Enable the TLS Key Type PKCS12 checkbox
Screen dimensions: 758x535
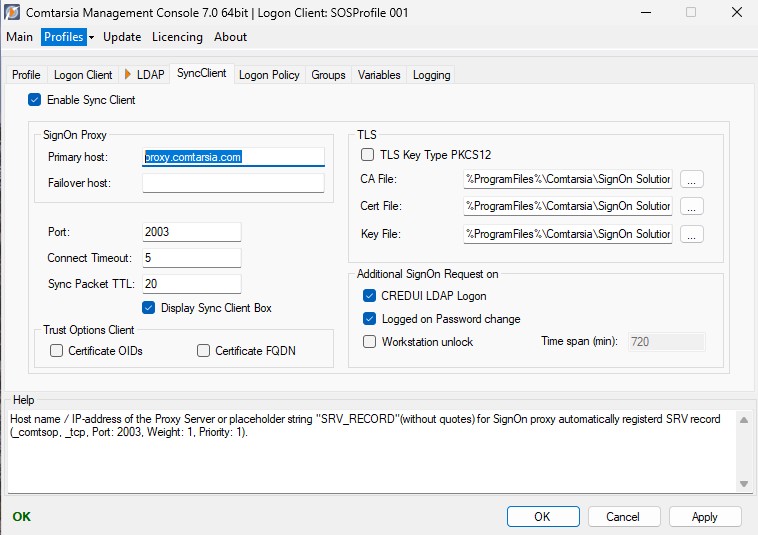tap(368, 155)
